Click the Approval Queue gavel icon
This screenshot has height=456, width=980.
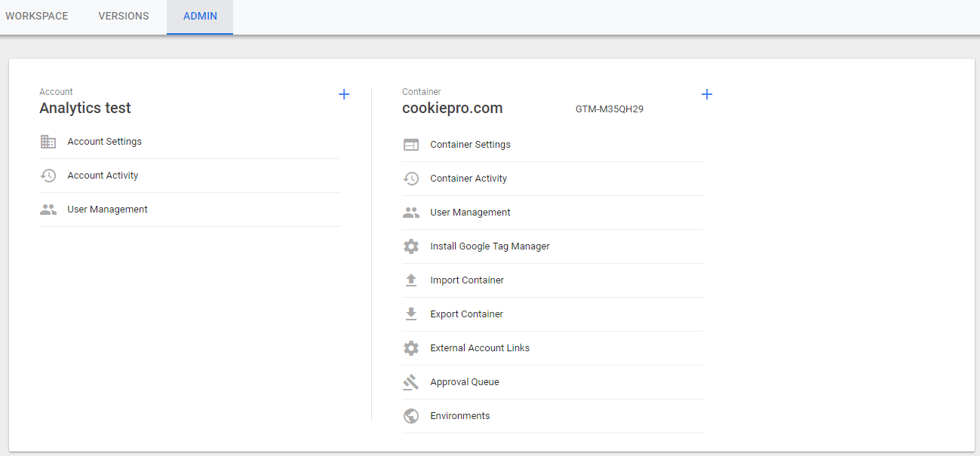411,382
